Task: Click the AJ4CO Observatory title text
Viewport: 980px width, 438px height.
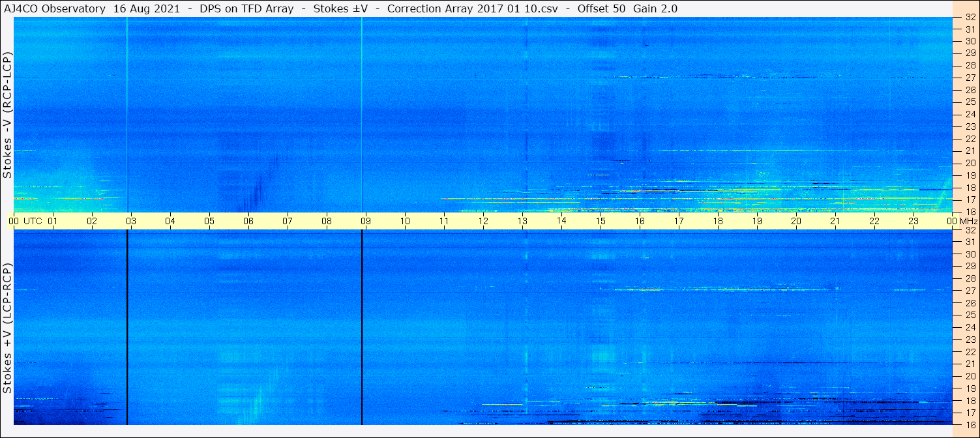Action: coord(55,8)
